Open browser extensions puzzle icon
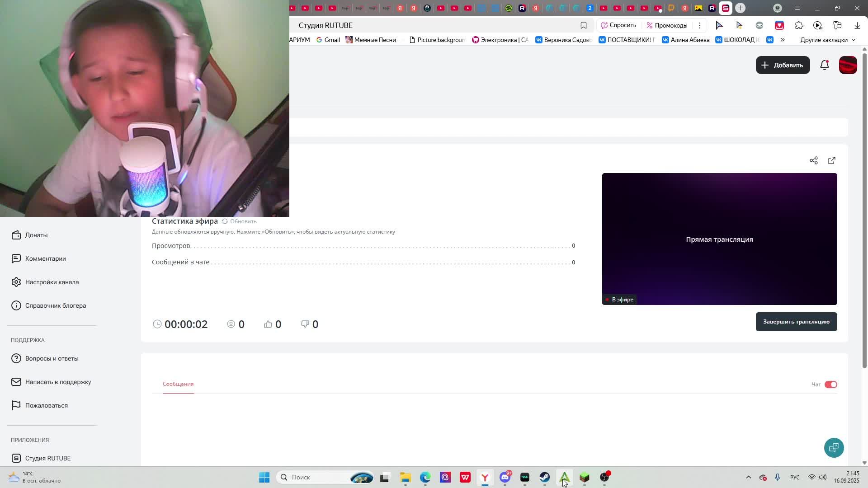Screen dimensions: 868x488 799,25
